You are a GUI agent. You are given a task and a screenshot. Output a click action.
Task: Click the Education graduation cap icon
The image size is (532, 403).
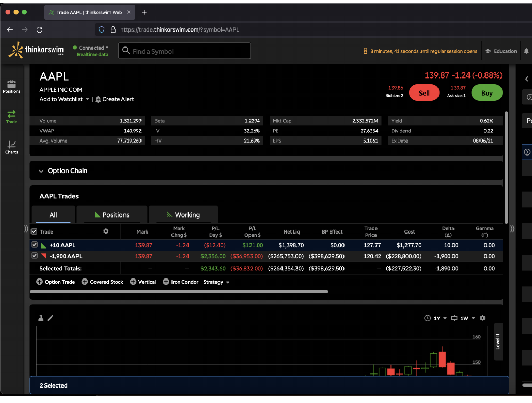(x=488, y=51)
